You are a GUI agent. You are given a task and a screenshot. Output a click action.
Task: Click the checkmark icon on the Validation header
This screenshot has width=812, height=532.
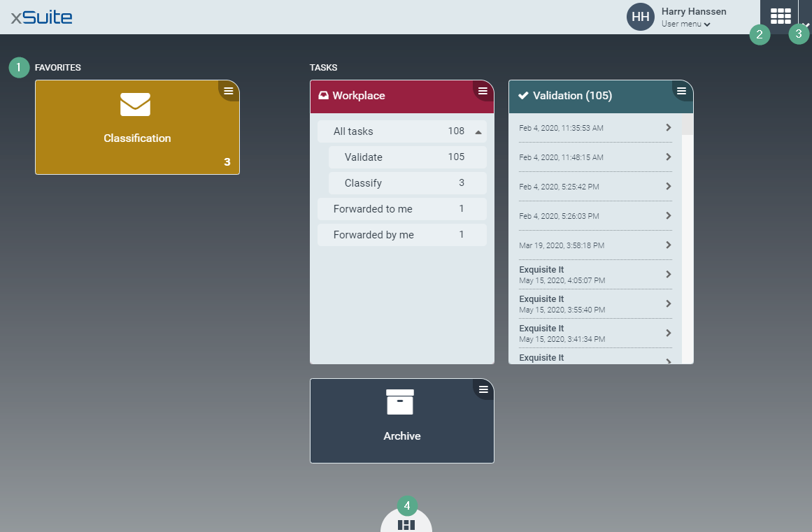(x=524, y=96)
